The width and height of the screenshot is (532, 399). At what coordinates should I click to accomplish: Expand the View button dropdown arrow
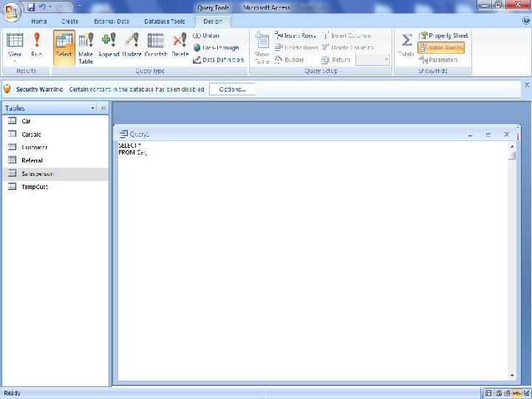[15, 61]
